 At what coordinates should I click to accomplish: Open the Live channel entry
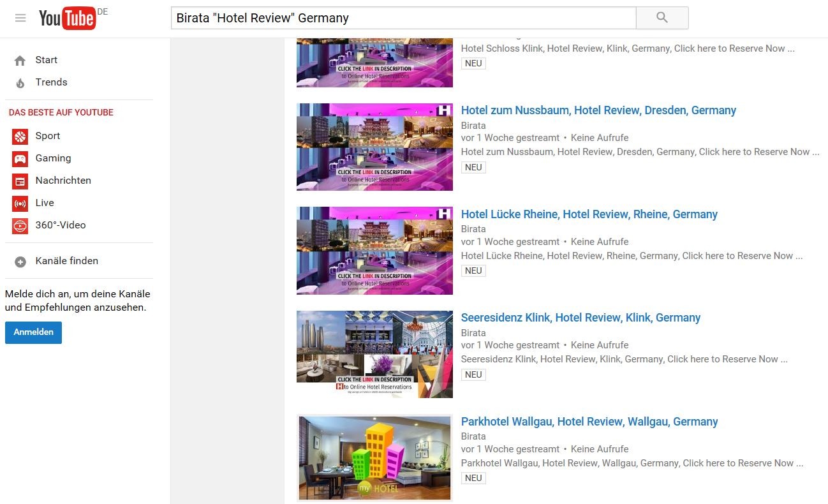(45, 203)
